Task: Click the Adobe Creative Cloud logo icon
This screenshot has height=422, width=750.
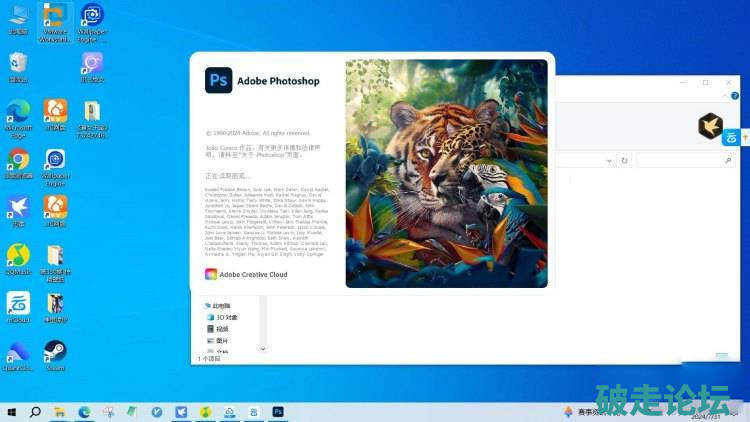Action: tap(210, 274)
